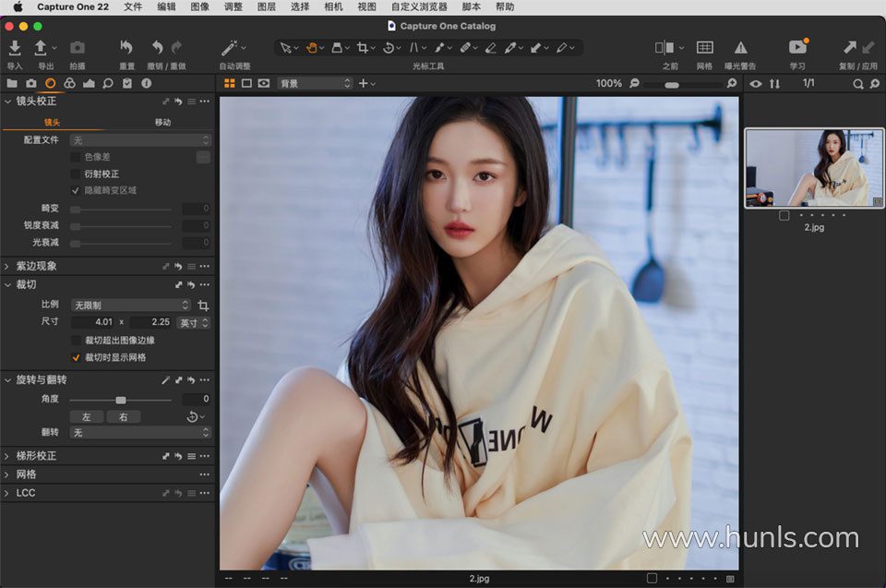
Task: Click the 角度 rotation angle slider
Action: [x=121, y=400]
